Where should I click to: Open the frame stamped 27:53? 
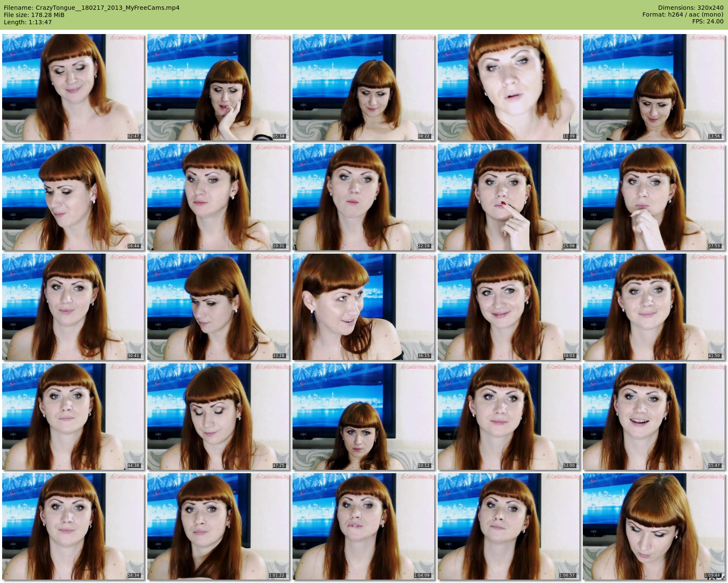654,197
